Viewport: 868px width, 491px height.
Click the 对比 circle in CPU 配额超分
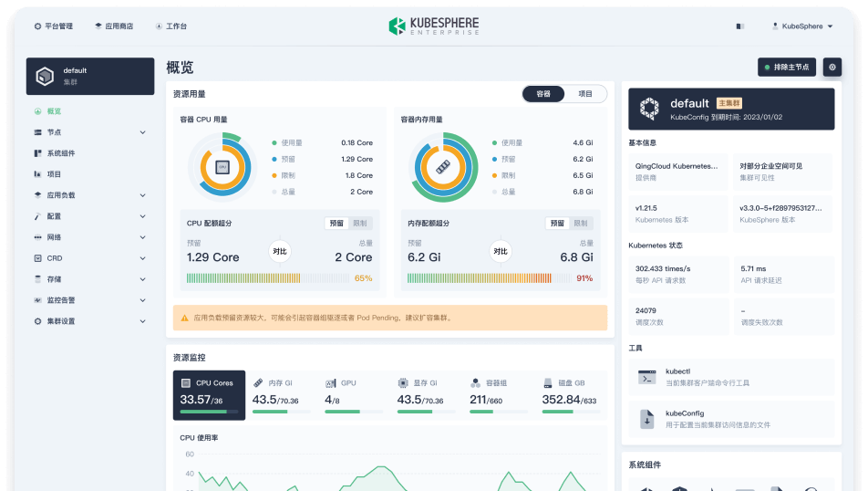click(x=280, y=251)
